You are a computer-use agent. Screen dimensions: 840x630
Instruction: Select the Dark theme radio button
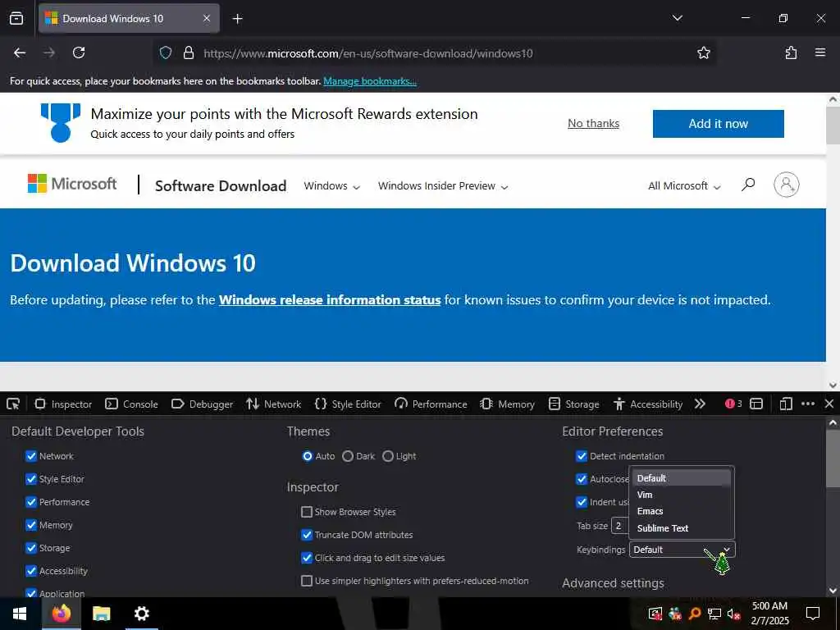click(348, 456)
